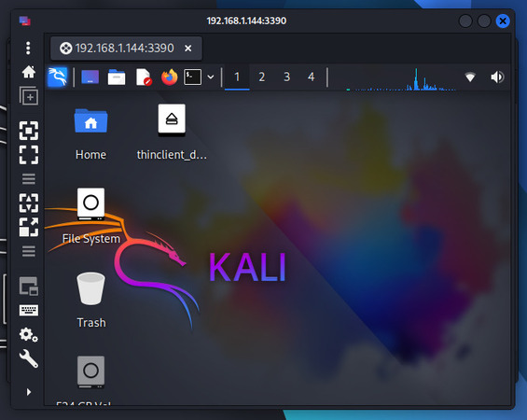Open the Kali applications menu

(57, 77)
